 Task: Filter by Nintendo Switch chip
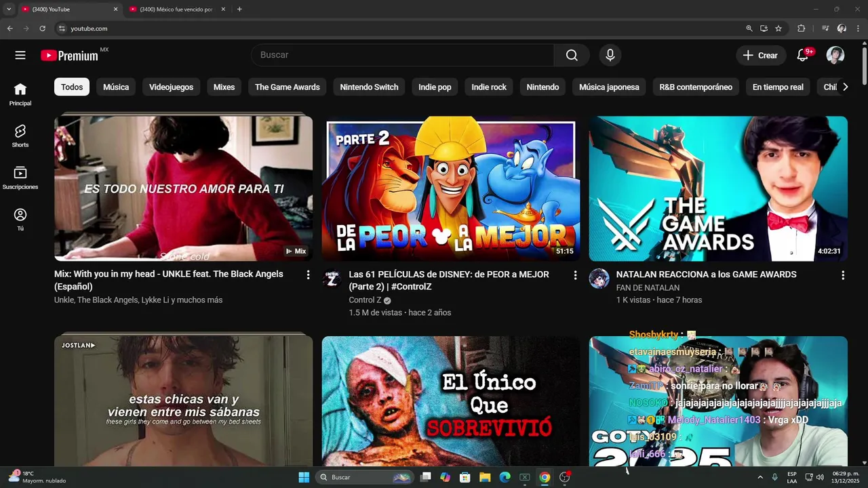tap(369, 87)
